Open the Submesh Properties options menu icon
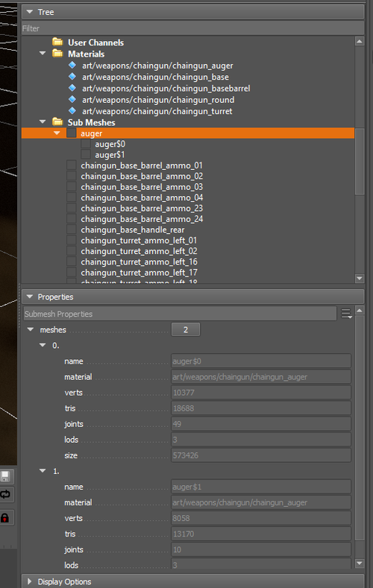 [346, 314]
